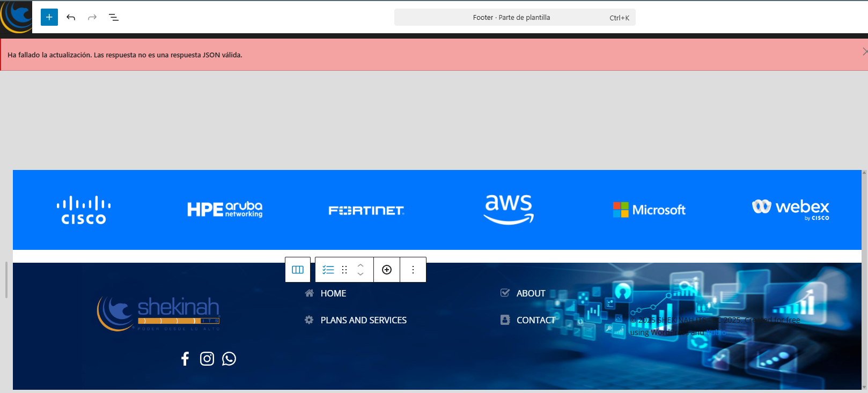Redo the undone edit

pos(92,17)
